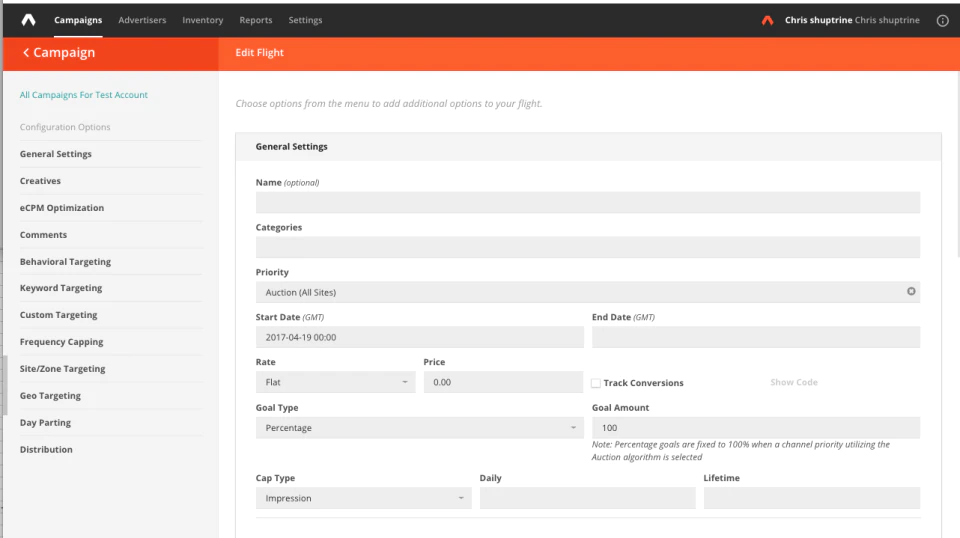This screenshot has height=538, width=960.
Task: Open Distribution option in the sidebar
Action: [46, 450]
